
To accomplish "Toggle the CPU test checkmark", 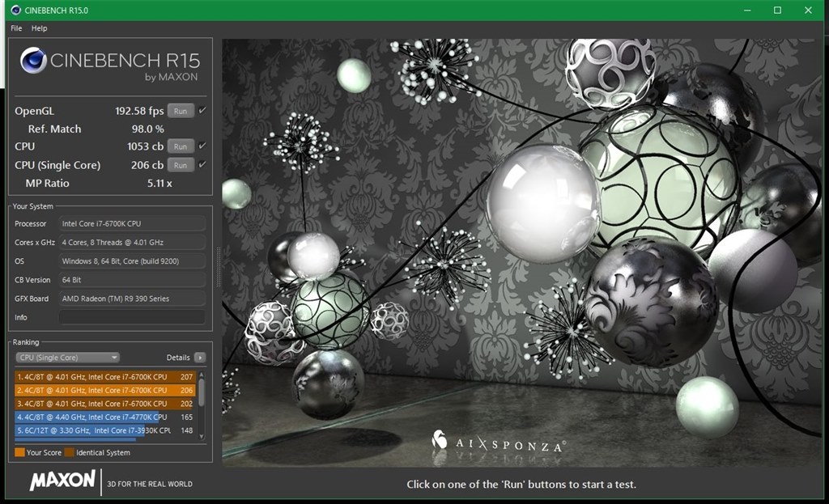I will 202,146.
